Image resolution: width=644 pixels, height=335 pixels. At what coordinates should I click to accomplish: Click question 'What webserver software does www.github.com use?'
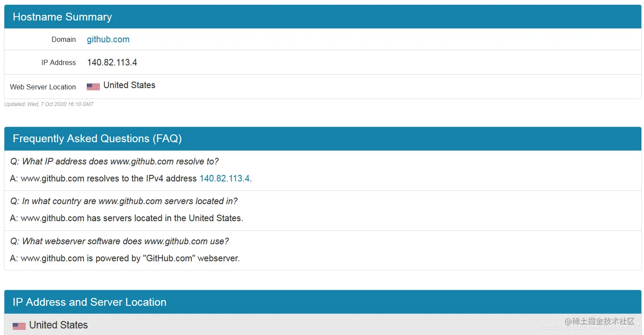(x=119, y=241)
